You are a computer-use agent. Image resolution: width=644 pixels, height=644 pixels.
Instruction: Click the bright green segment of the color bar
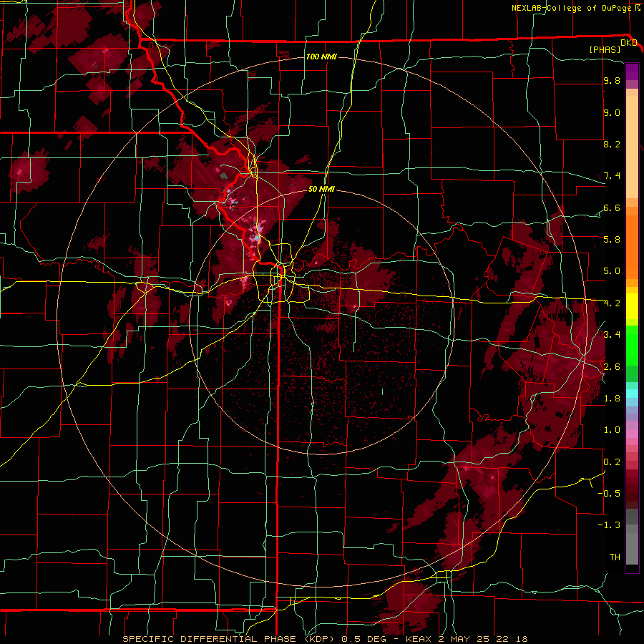click(632, 345)
